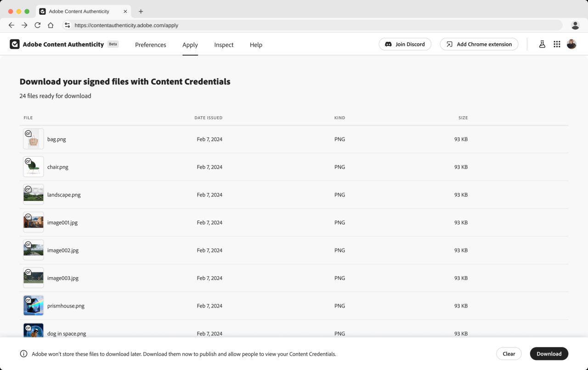Click the Download button

tap(549, 353)
